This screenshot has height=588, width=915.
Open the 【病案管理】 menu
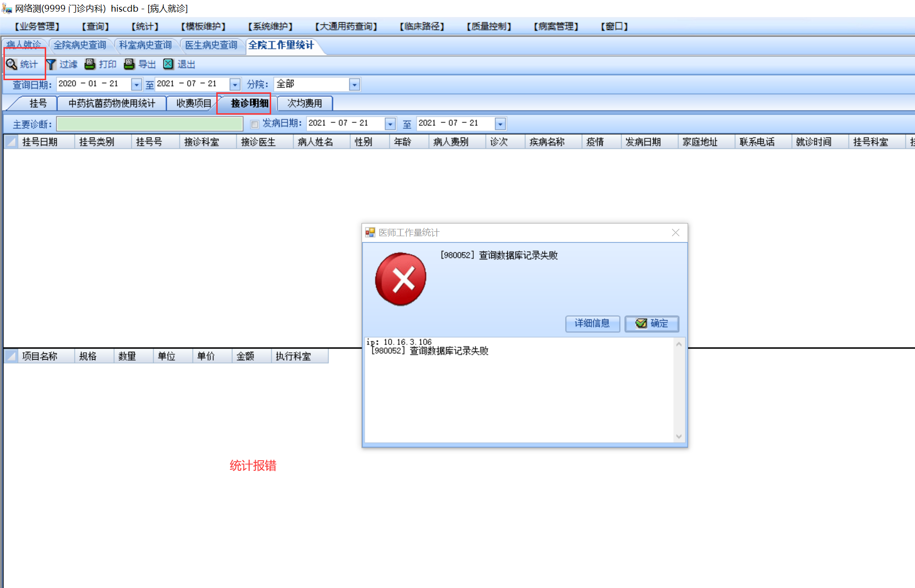click(x=556, y=26)
